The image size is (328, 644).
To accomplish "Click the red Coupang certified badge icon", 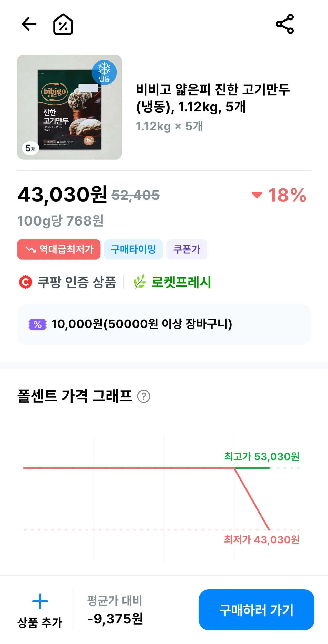I will click(26, 282).
